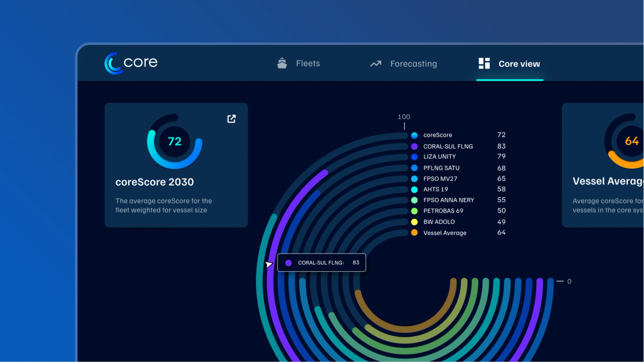The width and height of the screenshot is (644, 362).
Task: Select Vessel Average legend entry
Action: pyautogui.click(x=445, y=233)
